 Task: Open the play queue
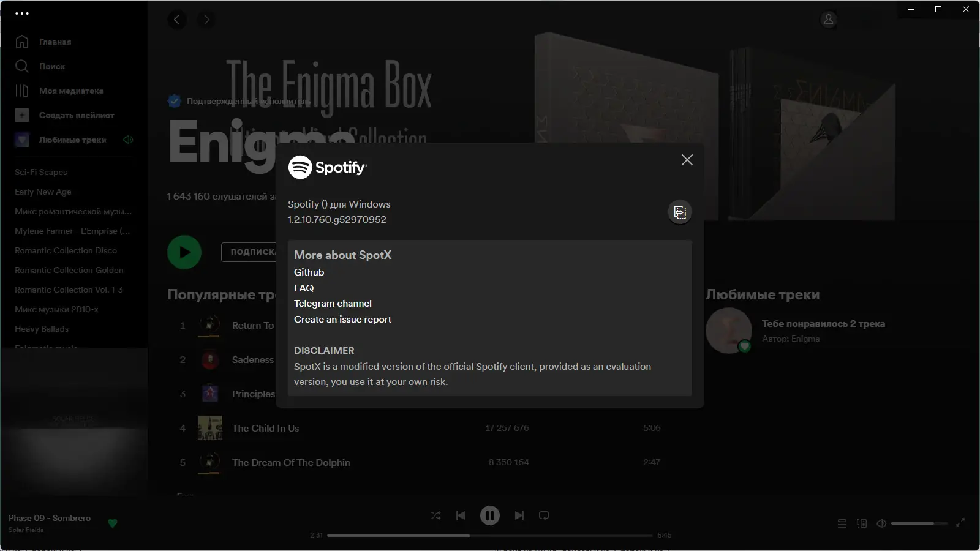pos(842,523)
